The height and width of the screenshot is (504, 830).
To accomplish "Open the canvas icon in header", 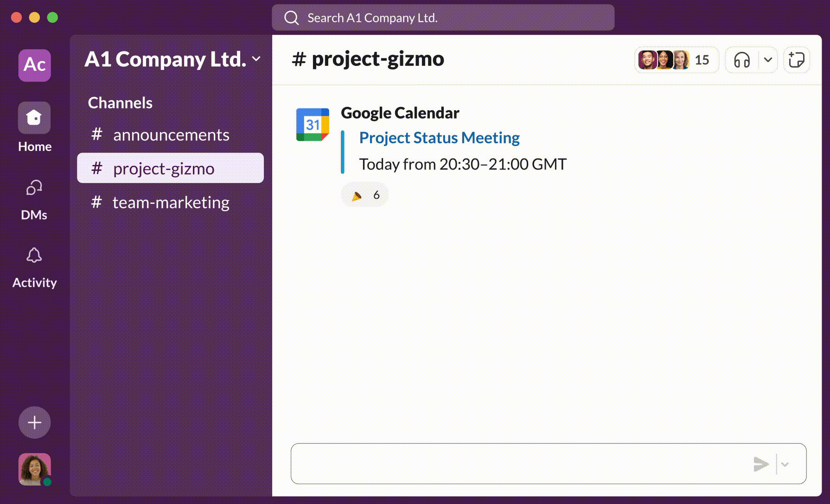I will pyautogui.click(x=796, y=60).
